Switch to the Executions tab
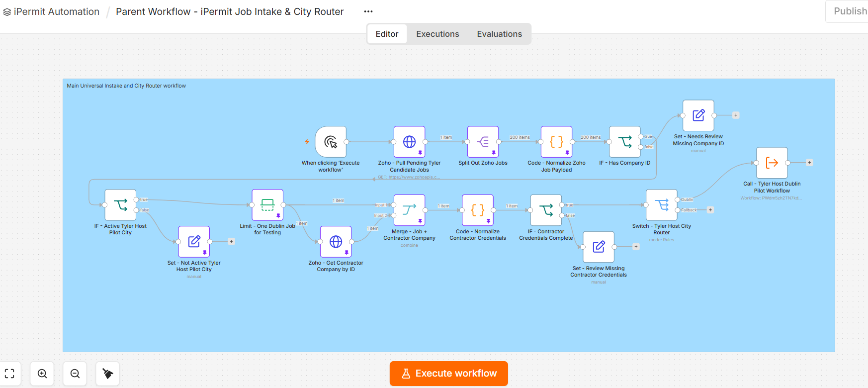The height and width of the screenshot is (388, 868). click(437, 34)
